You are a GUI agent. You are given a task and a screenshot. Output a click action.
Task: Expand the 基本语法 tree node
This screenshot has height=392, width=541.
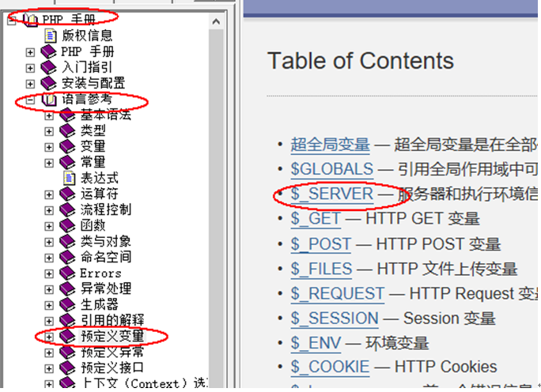[49, 115]
